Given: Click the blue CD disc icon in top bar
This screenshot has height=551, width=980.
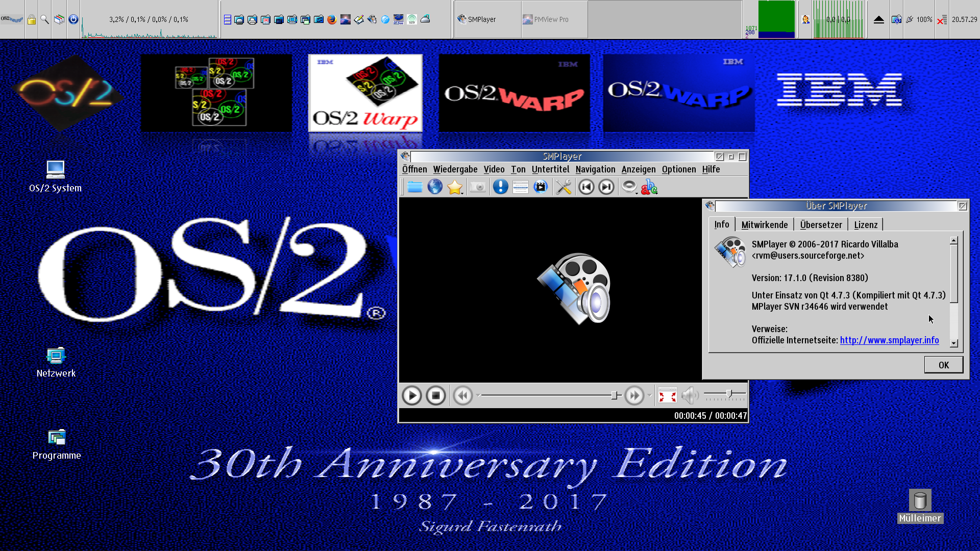Looking at the screenshot, I should click(x=385, y=19).
